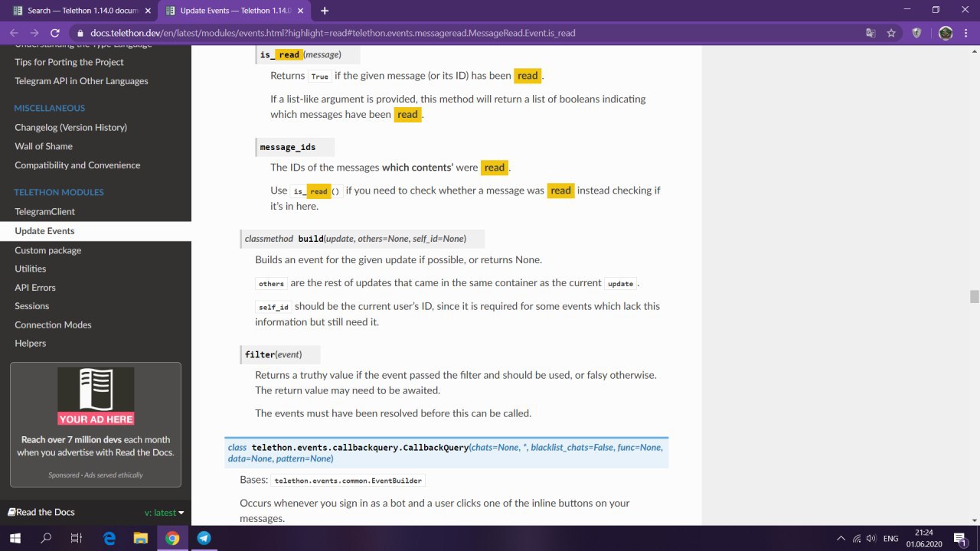Open Connection Modes sidebar entry
980x551 pixels.
[x=53, y=324]
